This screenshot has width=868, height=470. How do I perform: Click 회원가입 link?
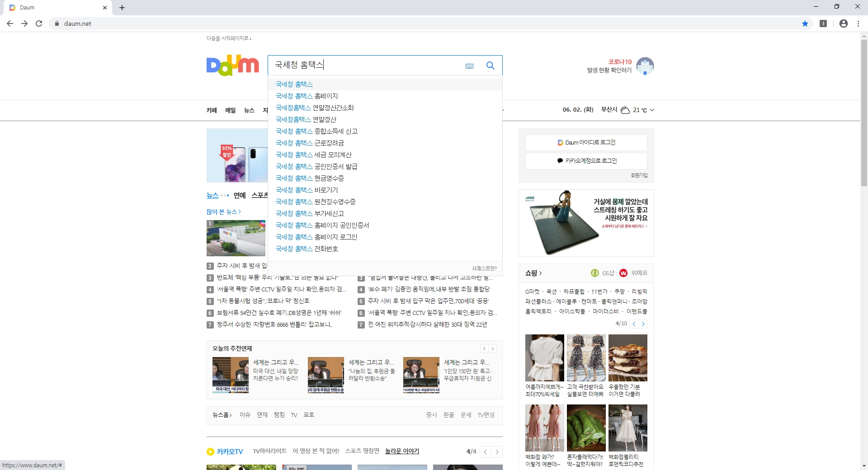[639, 175]
